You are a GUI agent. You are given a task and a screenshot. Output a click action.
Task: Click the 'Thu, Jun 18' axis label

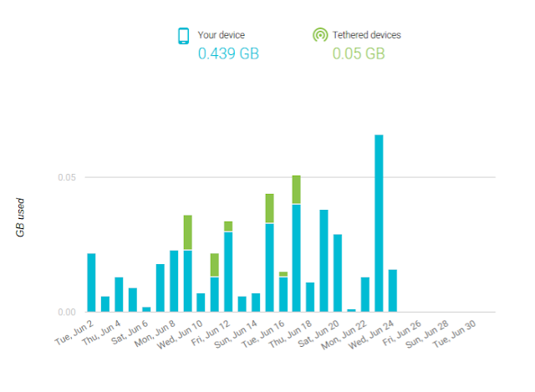pos(290,334)
